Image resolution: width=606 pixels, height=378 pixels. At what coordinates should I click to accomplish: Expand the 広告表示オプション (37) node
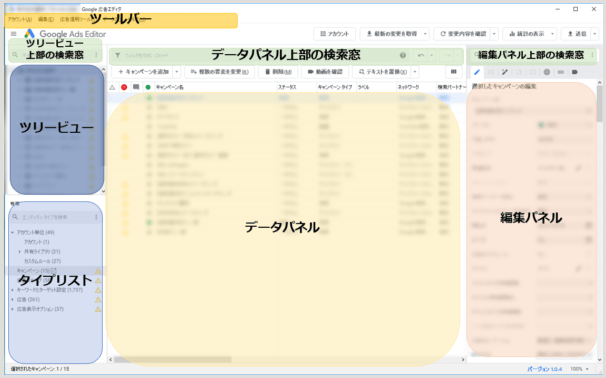[x=12, y=309]
